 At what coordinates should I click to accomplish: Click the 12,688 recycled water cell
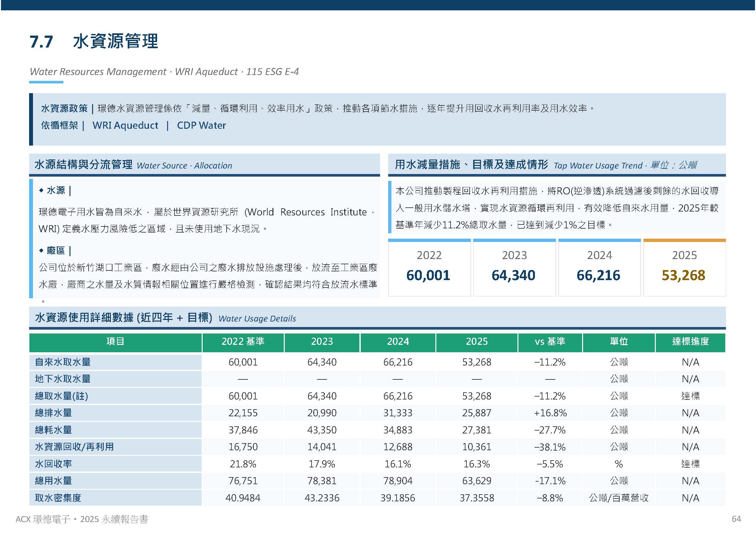[x=398, y=447]
